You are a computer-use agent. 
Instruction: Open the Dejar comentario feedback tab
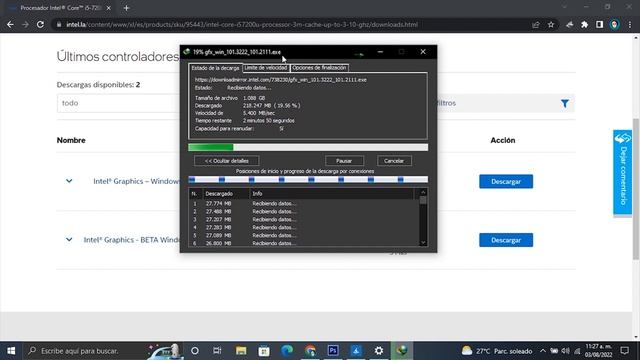click(x=622, y=172)
